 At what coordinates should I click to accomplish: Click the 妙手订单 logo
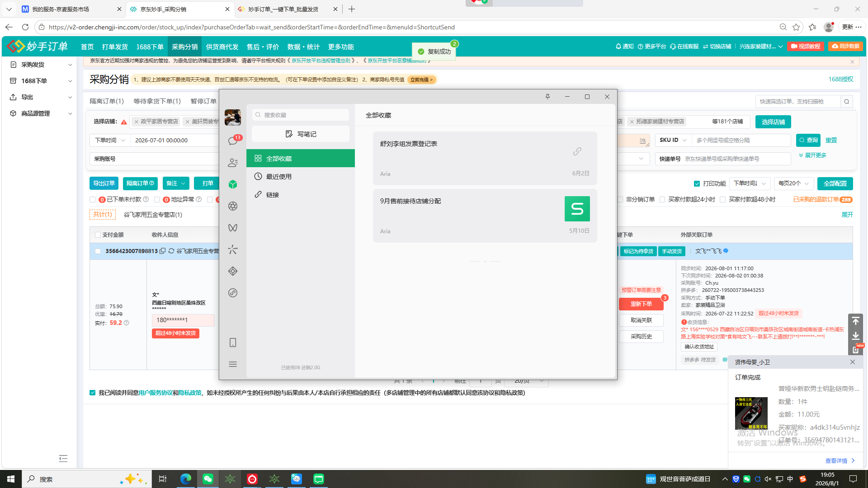click(38, 46)
